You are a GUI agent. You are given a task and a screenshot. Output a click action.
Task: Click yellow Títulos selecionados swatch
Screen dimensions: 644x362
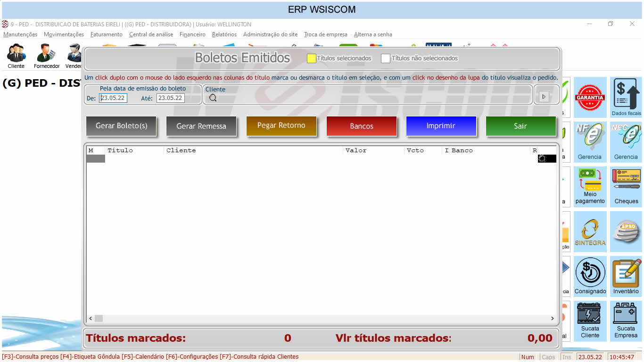point(311,58)
